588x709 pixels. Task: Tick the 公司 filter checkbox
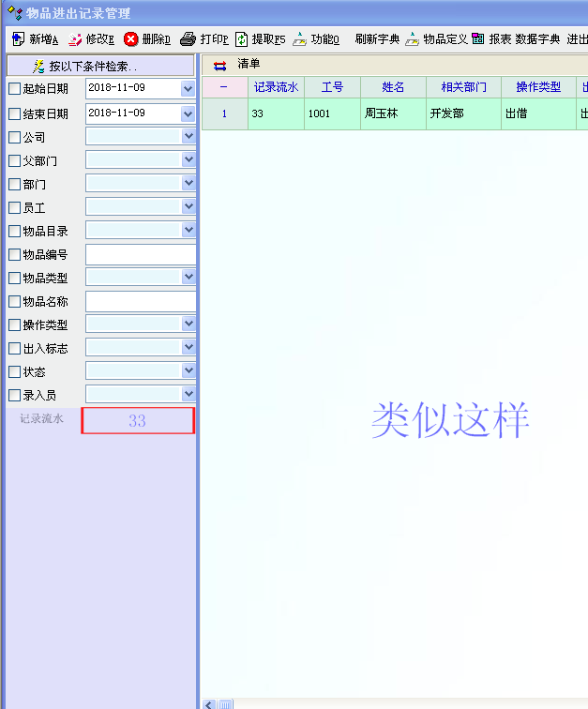coord(14,137)
